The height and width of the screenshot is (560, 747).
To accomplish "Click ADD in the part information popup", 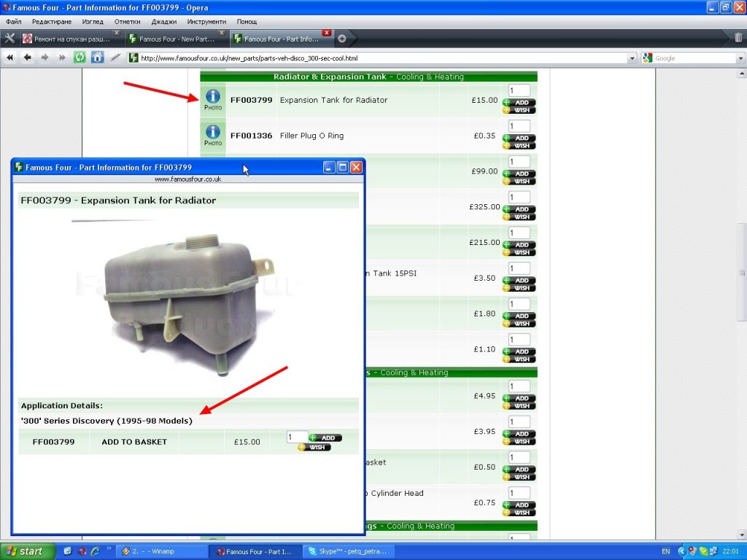I will tap(325, 437).
